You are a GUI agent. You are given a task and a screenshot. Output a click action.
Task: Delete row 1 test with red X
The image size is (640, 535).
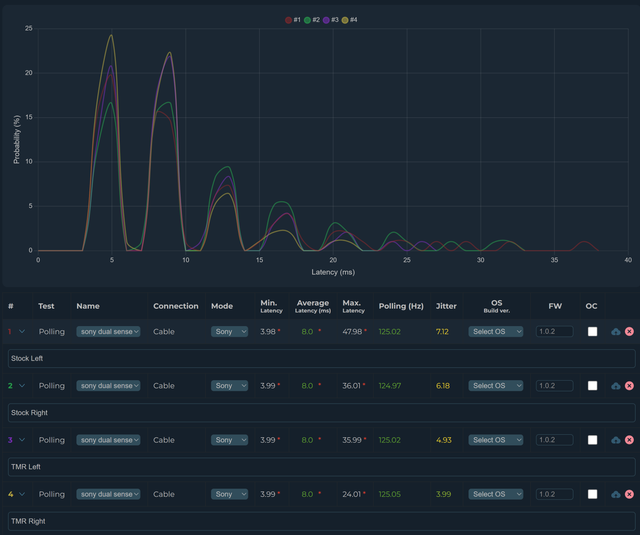pos(629,332)
